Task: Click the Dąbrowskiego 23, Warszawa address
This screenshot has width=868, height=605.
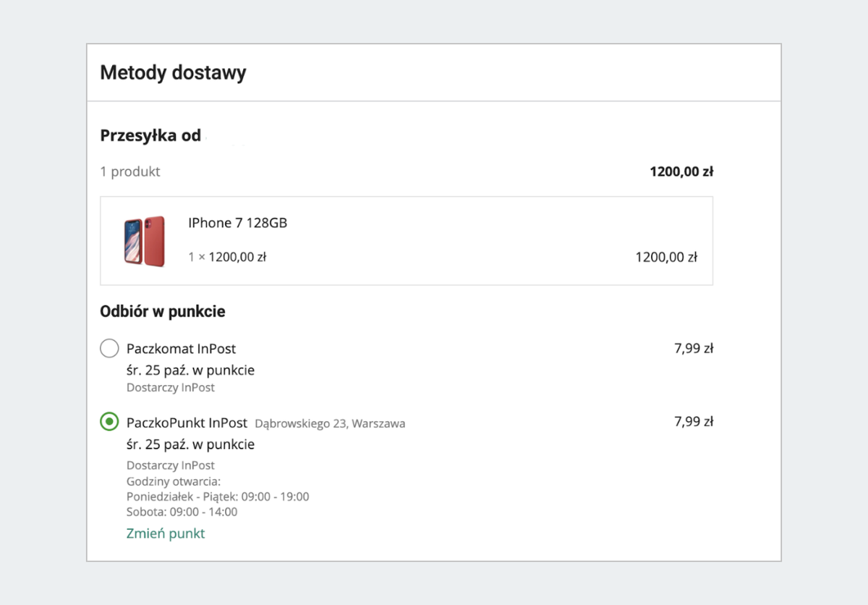Action: 330,423
